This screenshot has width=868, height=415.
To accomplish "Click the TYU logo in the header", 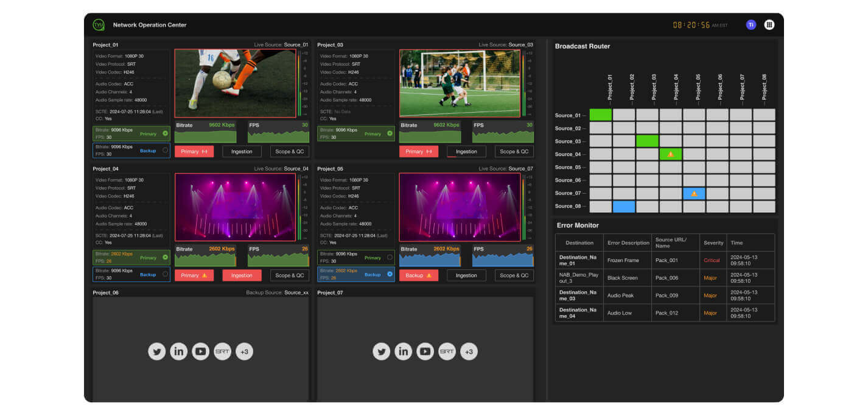I will coord(99,24).
